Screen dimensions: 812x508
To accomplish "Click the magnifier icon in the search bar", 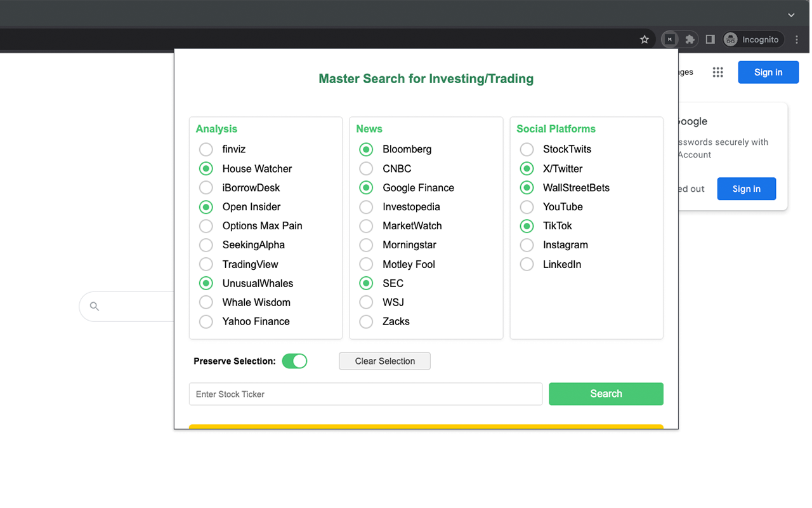I will click(x=94, y=306).
